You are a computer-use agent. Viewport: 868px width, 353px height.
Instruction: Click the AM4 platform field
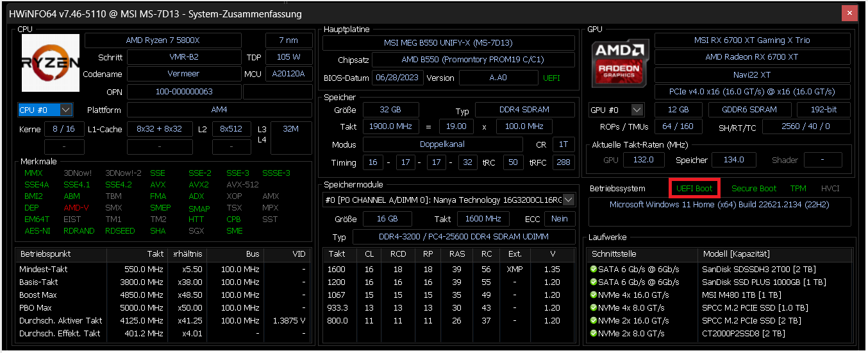click(219, 110)
